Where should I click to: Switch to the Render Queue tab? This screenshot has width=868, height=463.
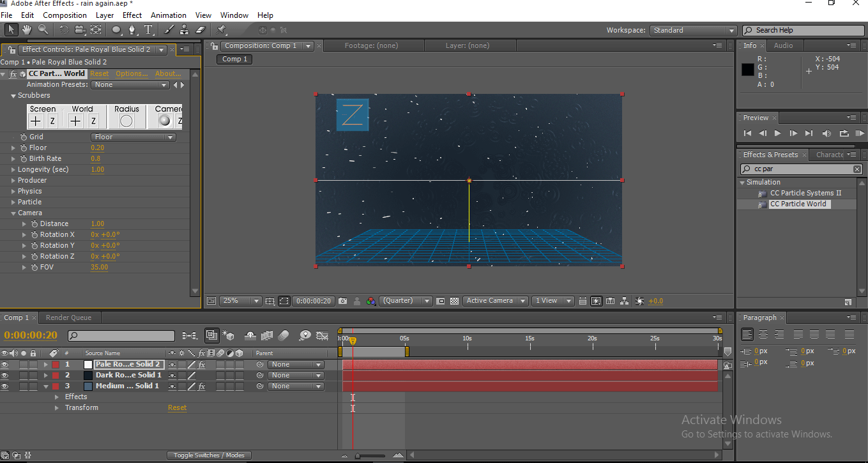point(68,317)
